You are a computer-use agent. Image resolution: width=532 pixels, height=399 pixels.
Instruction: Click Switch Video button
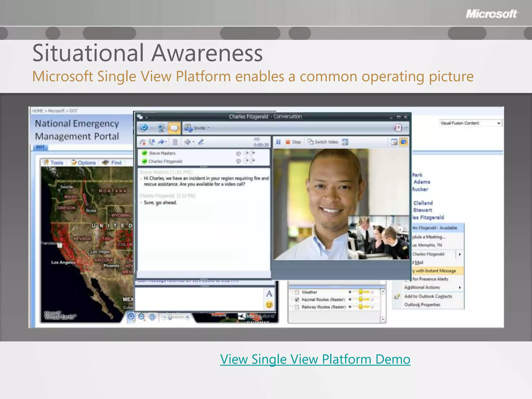(x=323, y=142)
